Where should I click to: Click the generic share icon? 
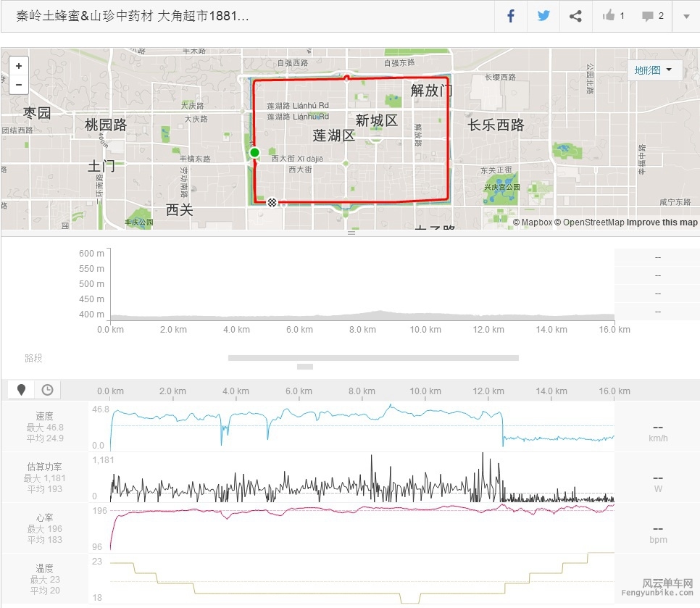point(575,16)
